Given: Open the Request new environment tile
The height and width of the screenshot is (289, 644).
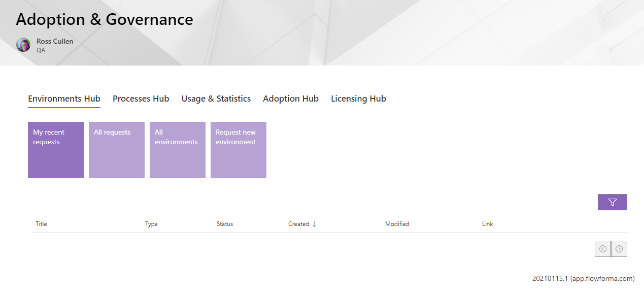Looking at the screenshot, I should tap(239, 150).
